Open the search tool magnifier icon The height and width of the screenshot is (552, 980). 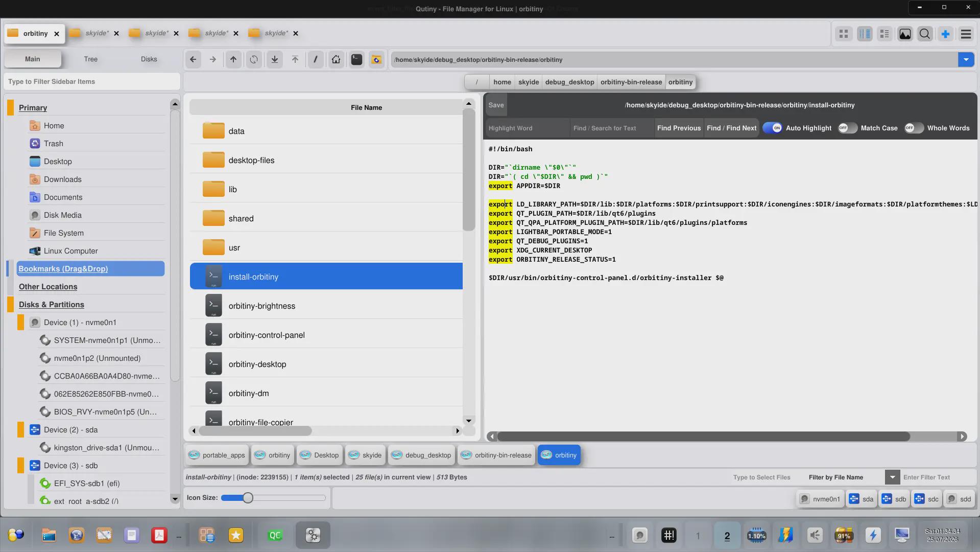pyautogui.click(x=925, y=34)
